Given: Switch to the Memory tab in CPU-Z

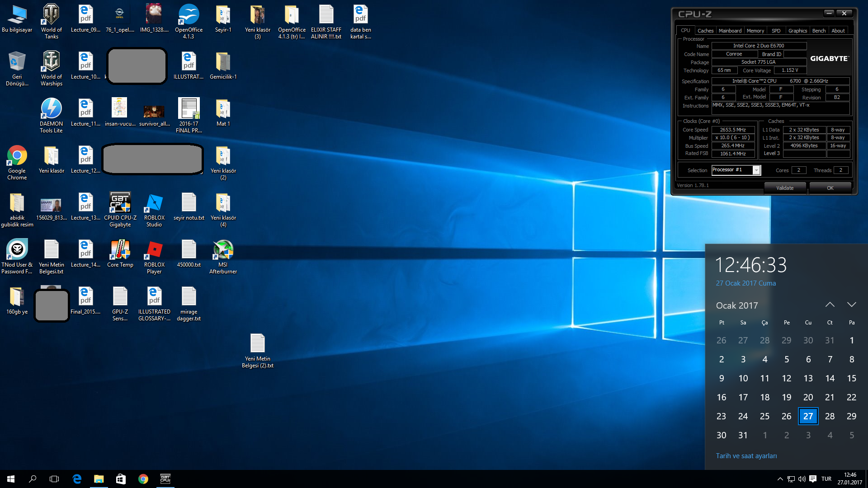Looking at the screenshot, I should point(755,31).
